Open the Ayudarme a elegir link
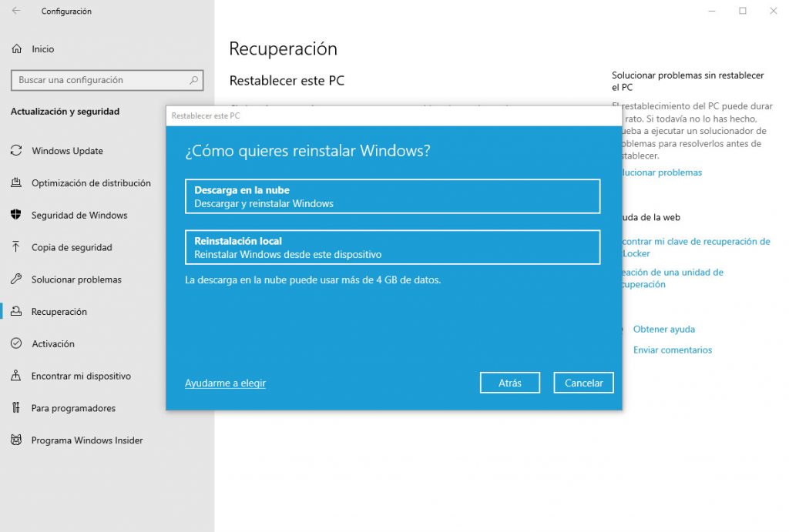 click(x=225, y=383)
